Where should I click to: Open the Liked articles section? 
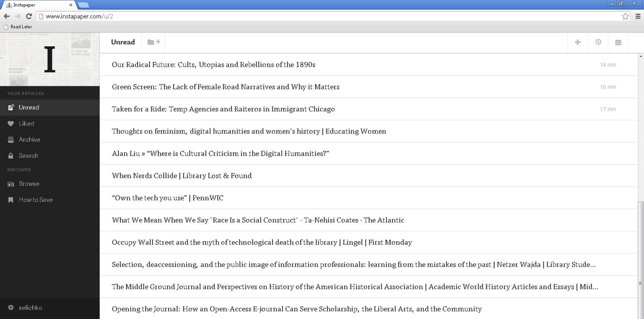[x=50, y=123]
